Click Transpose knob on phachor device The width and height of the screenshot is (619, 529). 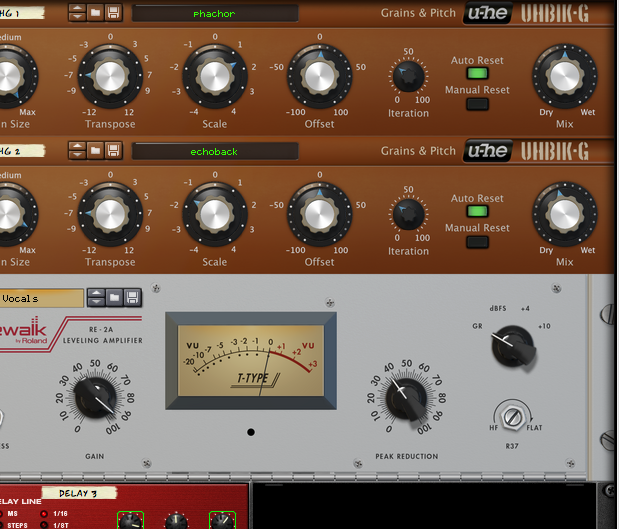pyautogui.click(x=110, y=76)
